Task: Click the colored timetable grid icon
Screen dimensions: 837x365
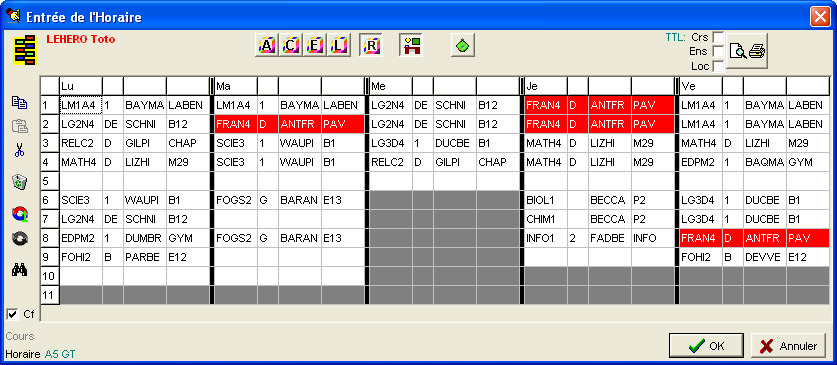Action: pos(25,50)
